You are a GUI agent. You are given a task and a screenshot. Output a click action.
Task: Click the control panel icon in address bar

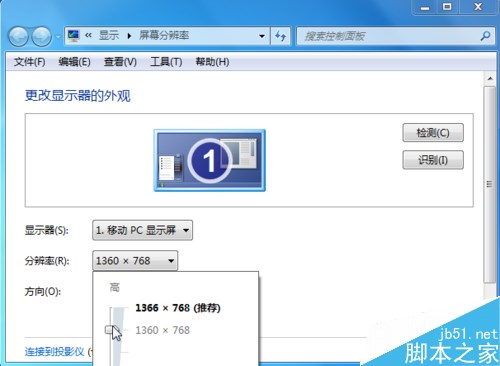coord(74,35)
